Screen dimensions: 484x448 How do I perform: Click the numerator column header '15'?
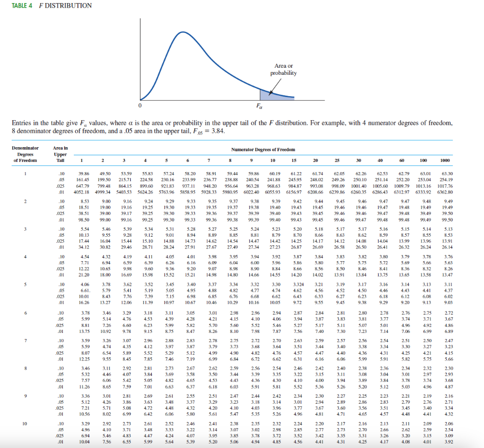click(294, 160)
